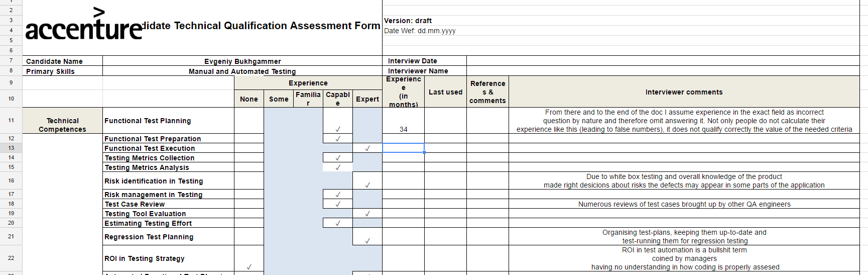The width and height of the screenshot is (868, 275).
Task: Click the None checkmark for ROI in Testing Strategy
Action: click(x=249, y=267)
